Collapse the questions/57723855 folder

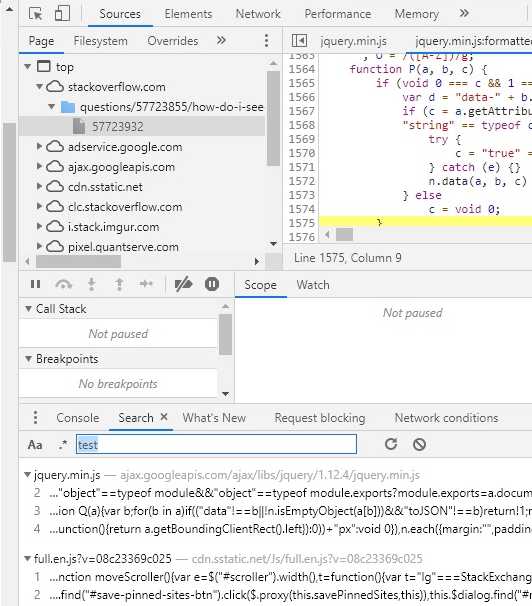[51, 106]
